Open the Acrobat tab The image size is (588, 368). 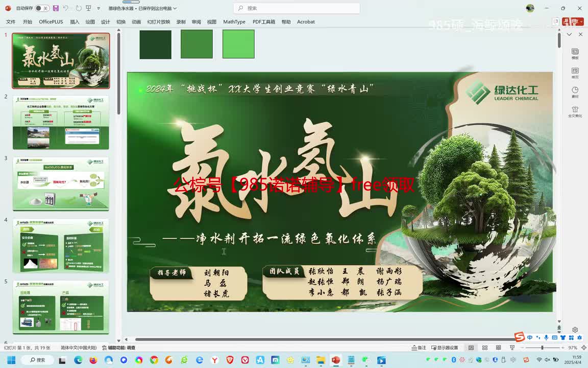click(306, 22)
